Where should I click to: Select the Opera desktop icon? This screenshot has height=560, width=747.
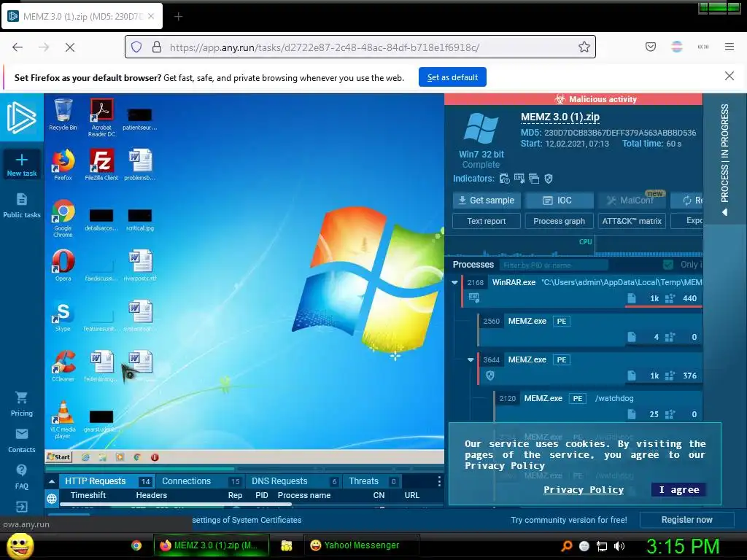coord(63,265)
